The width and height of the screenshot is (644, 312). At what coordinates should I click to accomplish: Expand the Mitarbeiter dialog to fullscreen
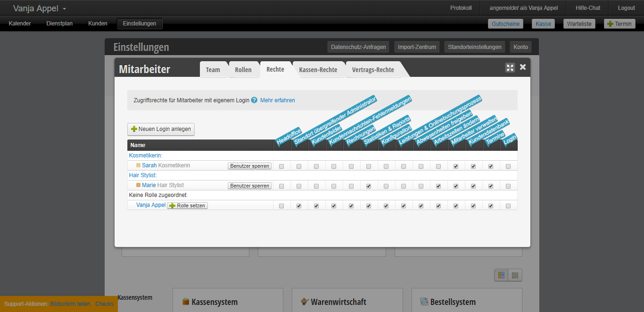tap(510, 67)
